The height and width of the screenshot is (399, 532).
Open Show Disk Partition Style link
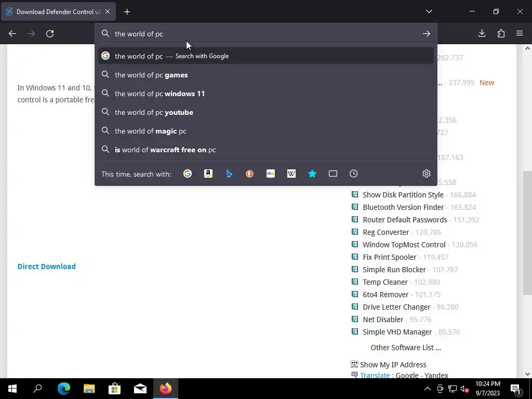click(403, 195)
